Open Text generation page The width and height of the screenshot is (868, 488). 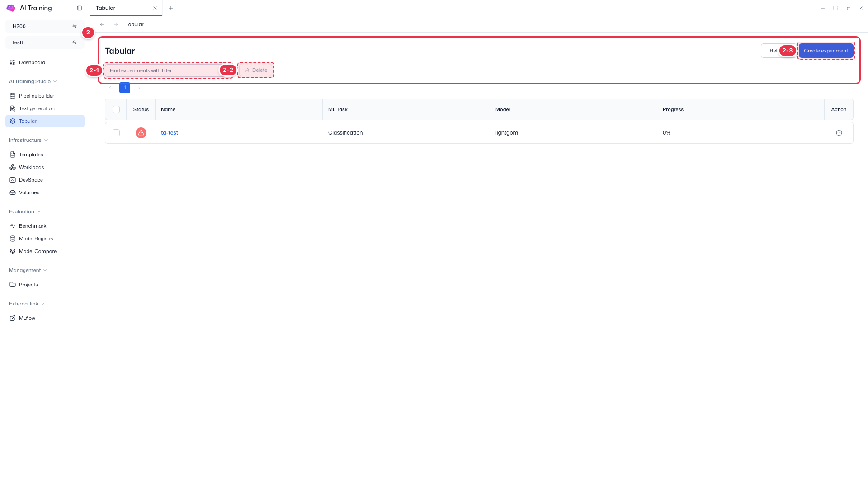[45, 108]
